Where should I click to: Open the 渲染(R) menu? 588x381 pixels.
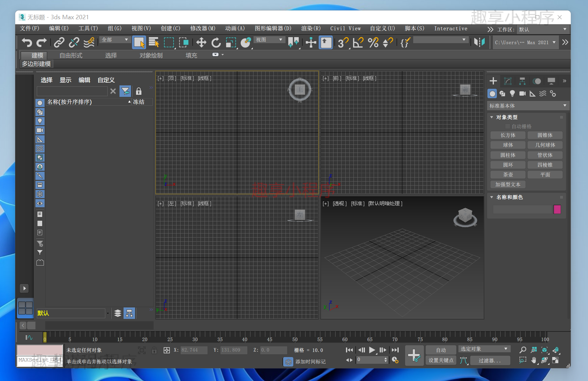[x=311, y=28]
